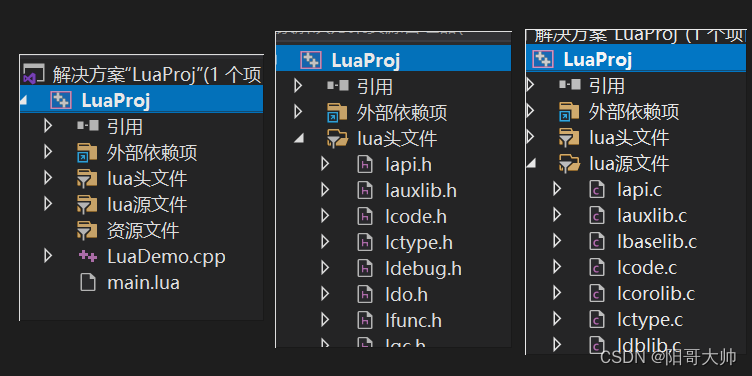This screenshot has width=752, height=376.
Task: Select 外部依赖项 label in middle panel
Action: coord(401,113)
